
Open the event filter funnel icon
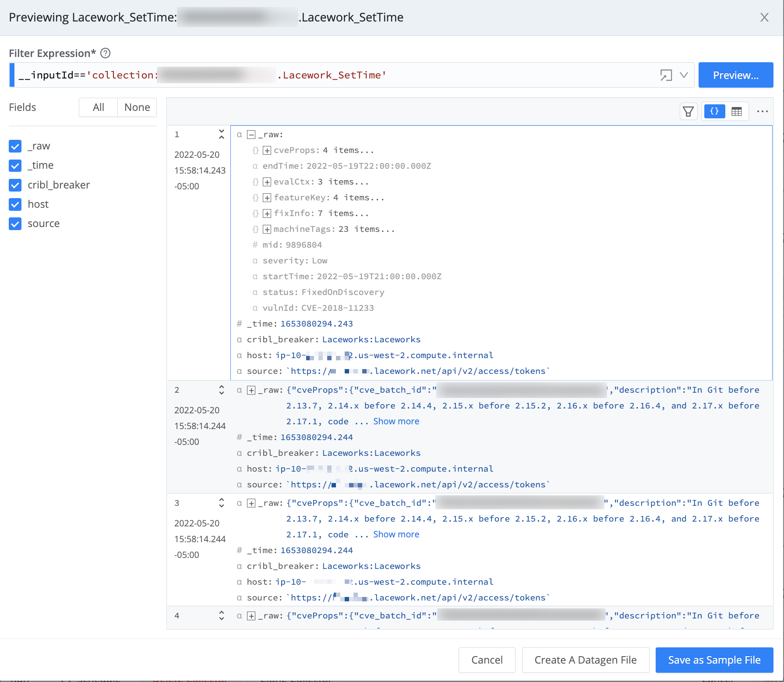(x=688, y=111)
